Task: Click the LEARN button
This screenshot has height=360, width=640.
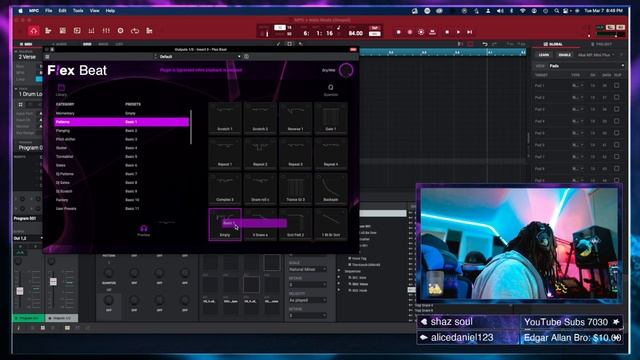Action: [x=544, y=55]
